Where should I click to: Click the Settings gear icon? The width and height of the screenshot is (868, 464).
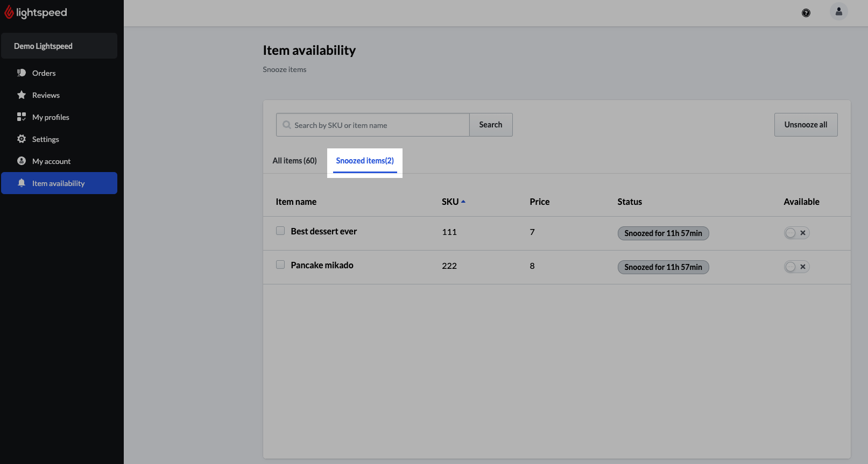click(x=22, y=139)
